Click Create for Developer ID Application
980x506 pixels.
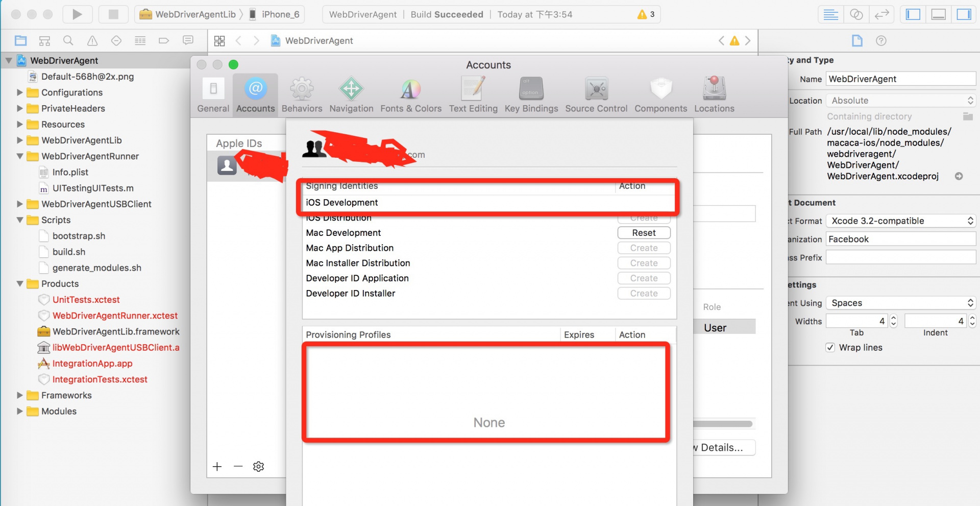coord(644,278)
